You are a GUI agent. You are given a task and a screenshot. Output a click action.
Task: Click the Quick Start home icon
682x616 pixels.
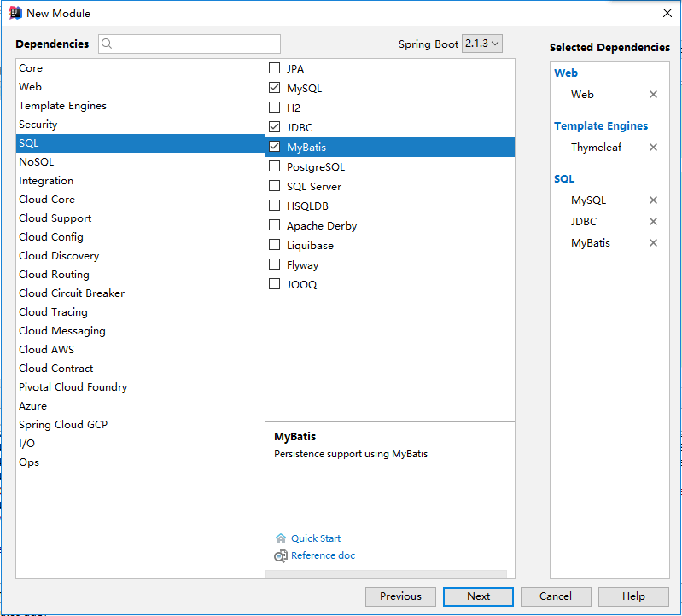click(x=281, y=538)
